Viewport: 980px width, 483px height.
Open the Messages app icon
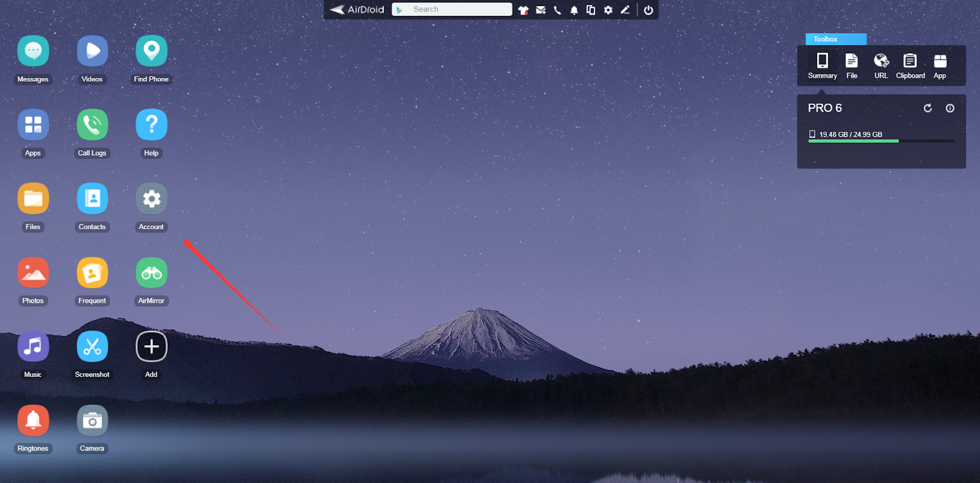pyautogui.click(x=33, y=51)
